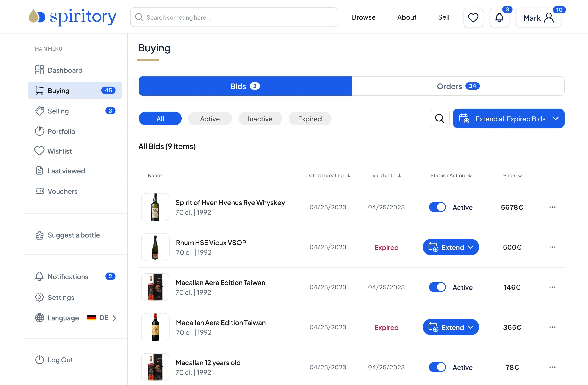Open more options for Macallan 12 years old

tap(552, 367)
